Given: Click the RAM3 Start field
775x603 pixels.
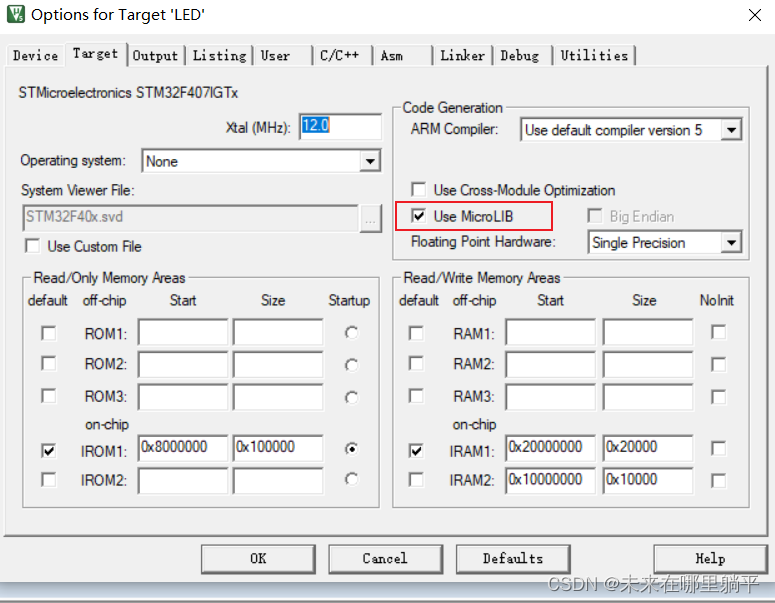Looking at the screenshot, I should (551, 397).
